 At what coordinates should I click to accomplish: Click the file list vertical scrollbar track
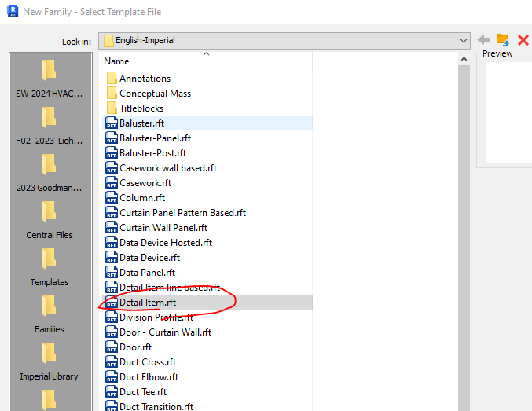[464, 237]
